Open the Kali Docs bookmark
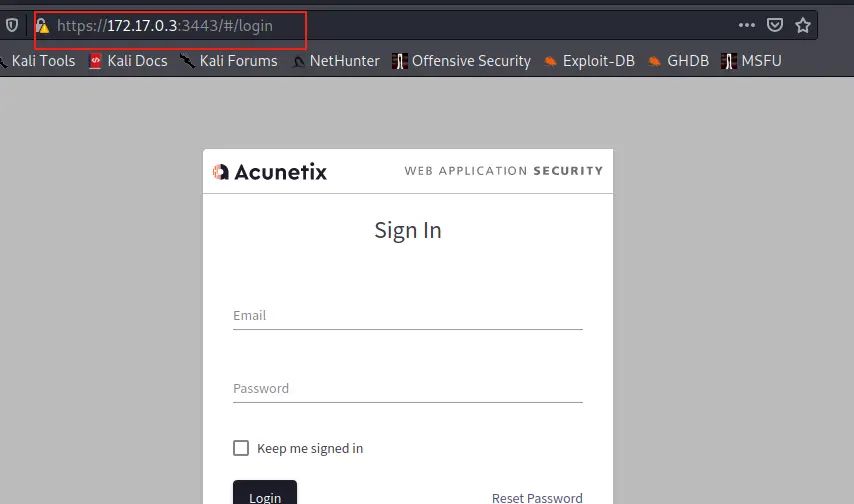854x504 pixels. click(x=129, y=60)
